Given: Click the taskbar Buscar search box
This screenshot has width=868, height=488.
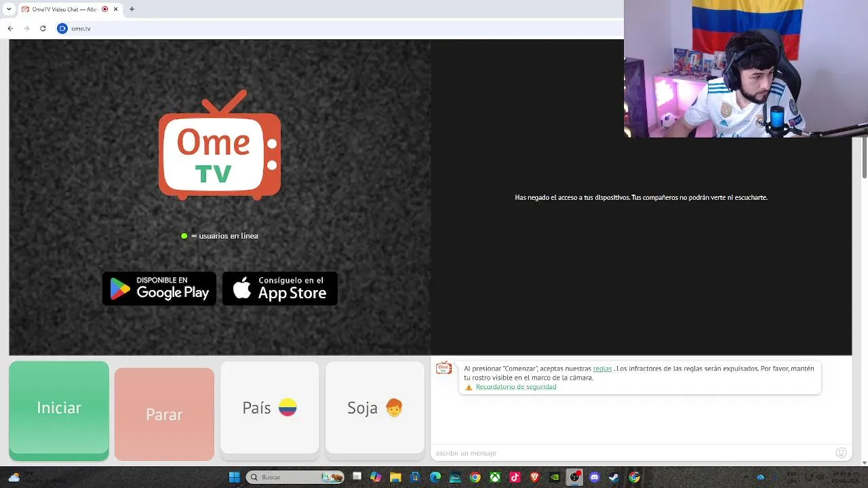Looking at the screenshot, I should [295, 477].
